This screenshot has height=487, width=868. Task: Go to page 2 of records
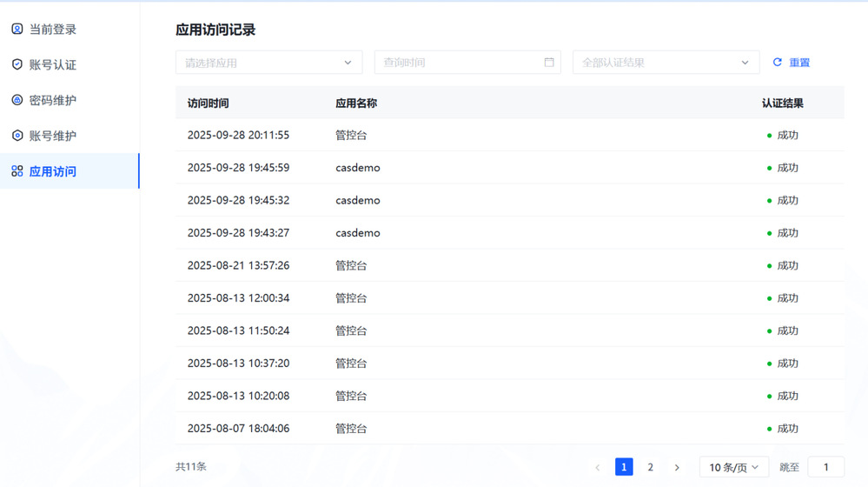click(x=650, y=468)
